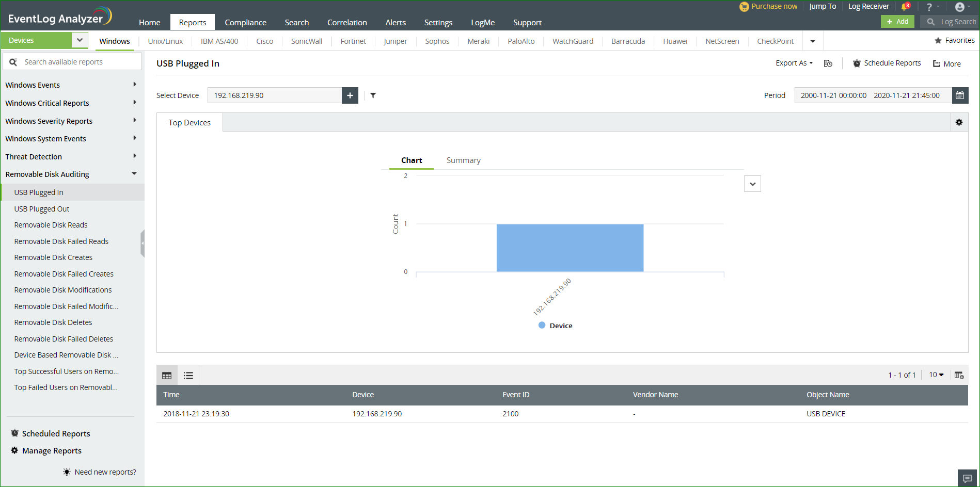Sort by the Event ID column header
980x487 pixels.
[516, 395]
